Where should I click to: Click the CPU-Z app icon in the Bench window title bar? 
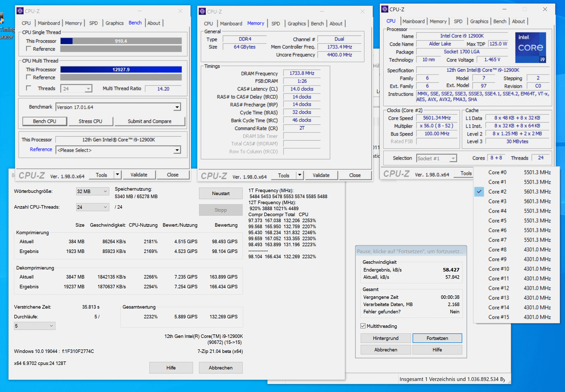[x=20, y=11]
